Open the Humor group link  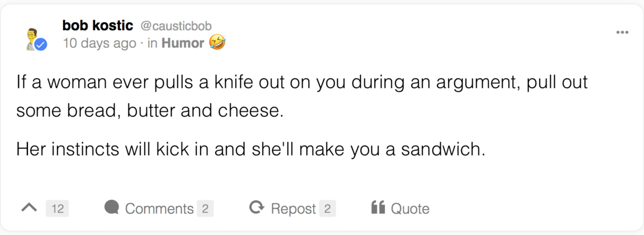pos(183,43)
